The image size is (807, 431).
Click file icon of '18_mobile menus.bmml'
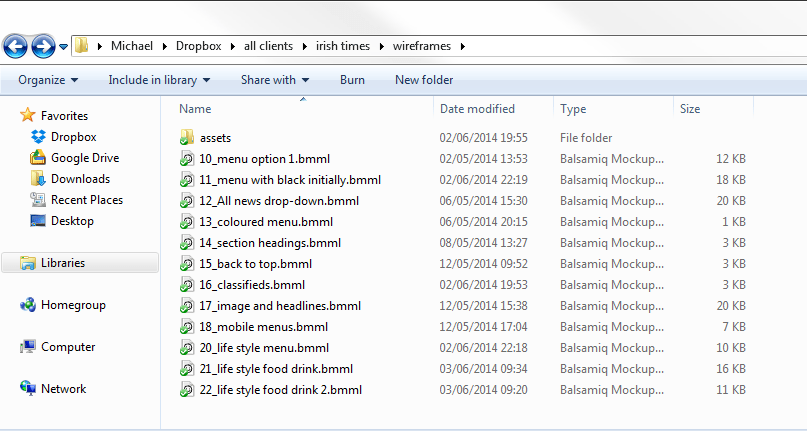(x=186, y=327)
